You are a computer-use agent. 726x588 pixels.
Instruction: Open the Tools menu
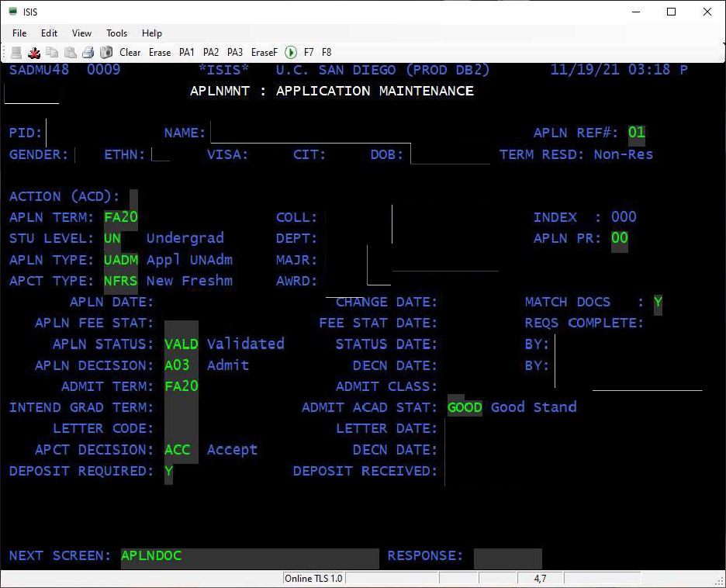[x=116, y=33]
